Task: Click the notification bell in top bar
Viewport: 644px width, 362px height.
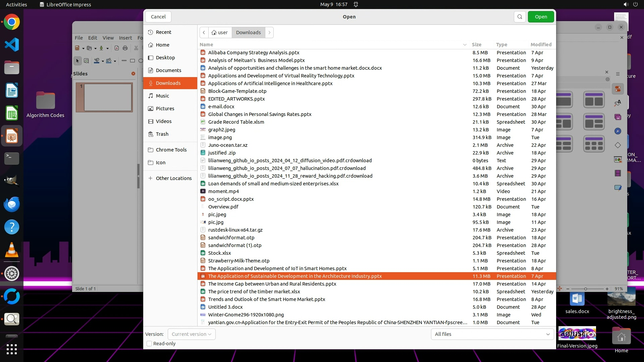Action: coord(356,4)
